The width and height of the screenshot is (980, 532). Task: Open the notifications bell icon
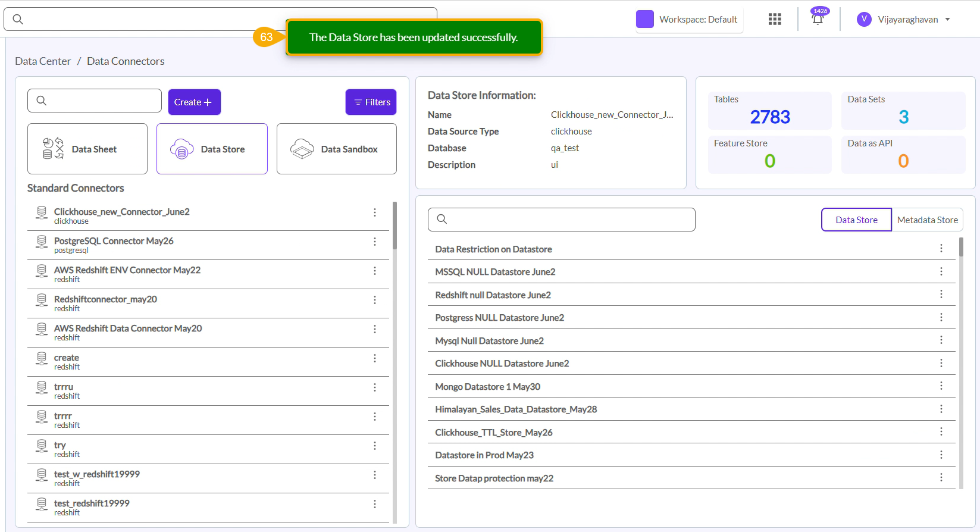(x=818, y=19)
